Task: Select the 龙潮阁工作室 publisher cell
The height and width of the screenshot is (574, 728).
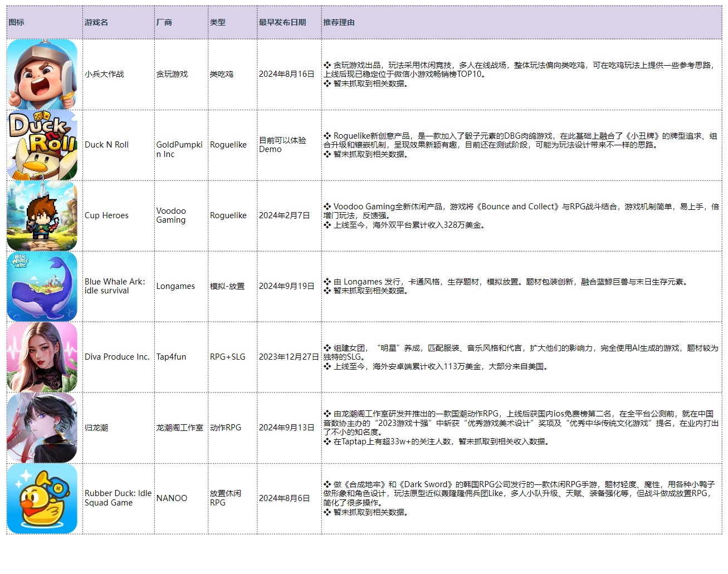Action: (x=179, y=428)
